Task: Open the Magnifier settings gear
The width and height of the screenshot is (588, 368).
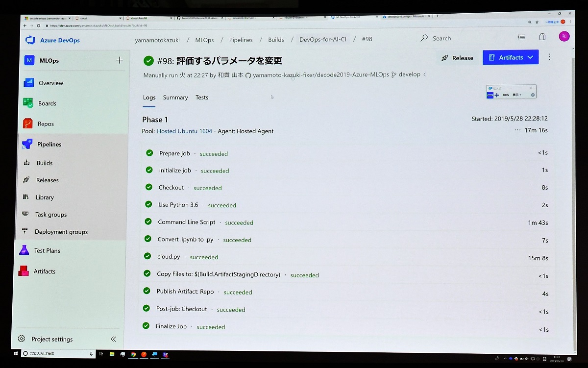Action: (x=533, y=95)
